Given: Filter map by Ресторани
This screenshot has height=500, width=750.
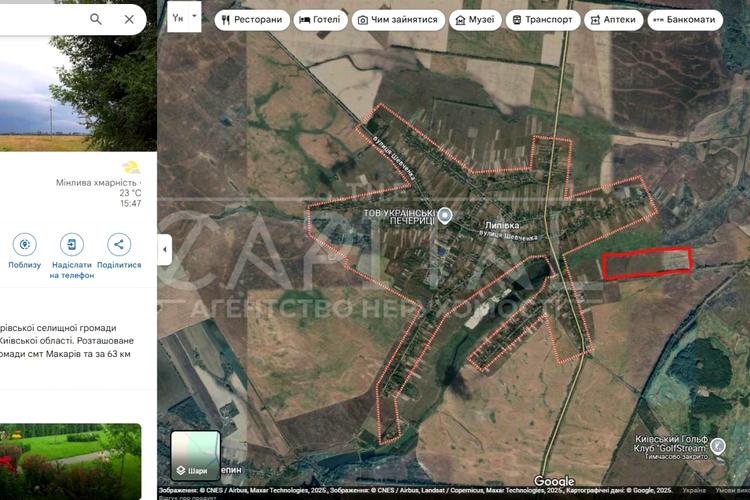Looking at the screenshot, I should coord(252,20).
